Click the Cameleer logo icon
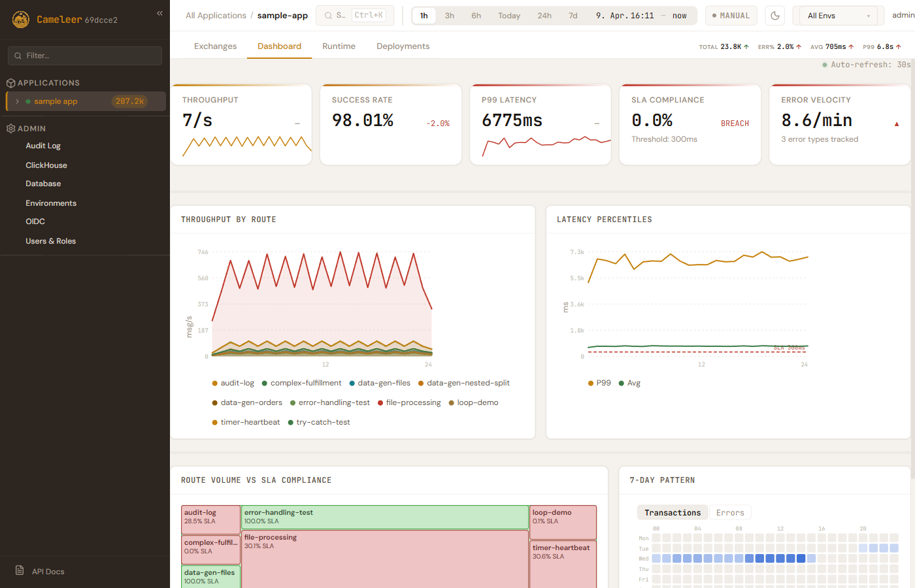915x588 pixels. pyautogui.click(x=21, y=20)
